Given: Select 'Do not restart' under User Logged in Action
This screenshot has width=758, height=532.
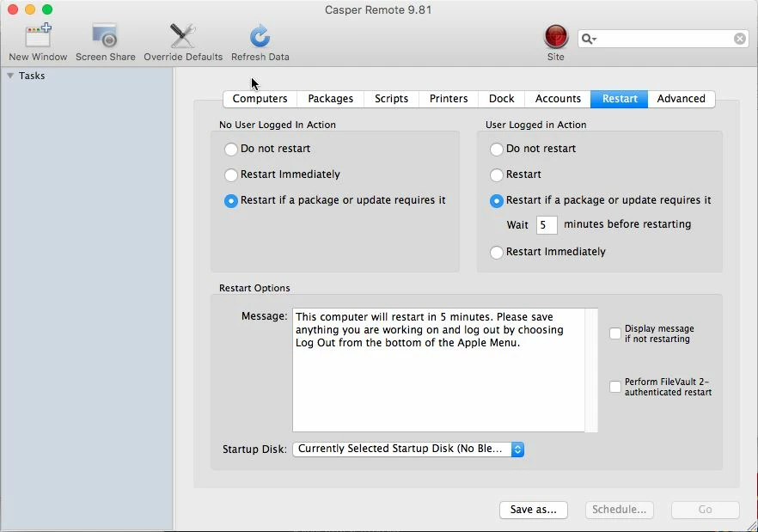Looking at the screenshot, I should click(x=497, y=149).
